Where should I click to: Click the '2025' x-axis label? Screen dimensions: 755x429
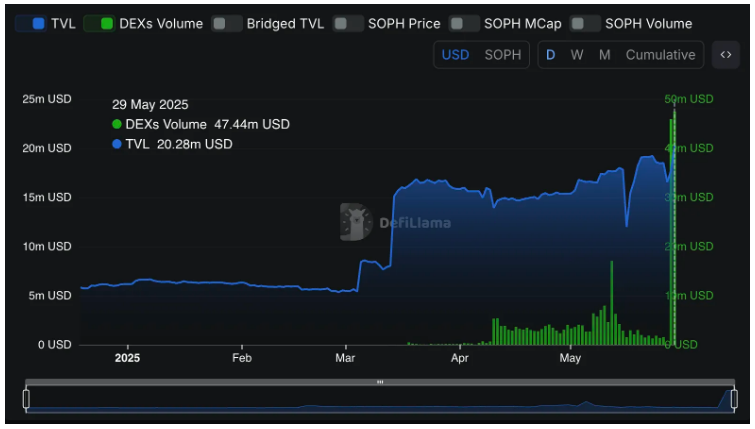click(128, 358)
